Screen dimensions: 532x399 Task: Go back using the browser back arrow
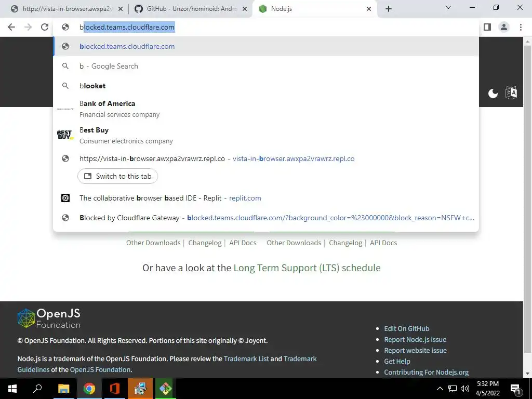[11, 27]
